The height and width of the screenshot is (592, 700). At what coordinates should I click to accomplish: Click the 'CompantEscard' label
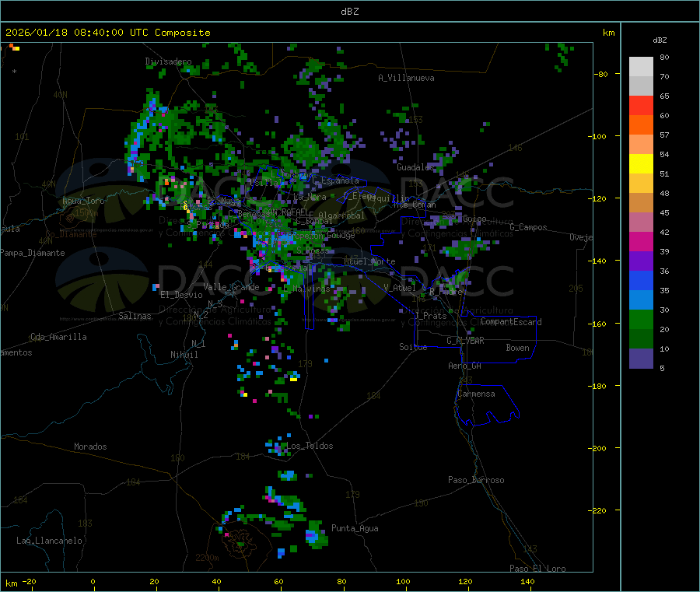[x=511, y=321]
